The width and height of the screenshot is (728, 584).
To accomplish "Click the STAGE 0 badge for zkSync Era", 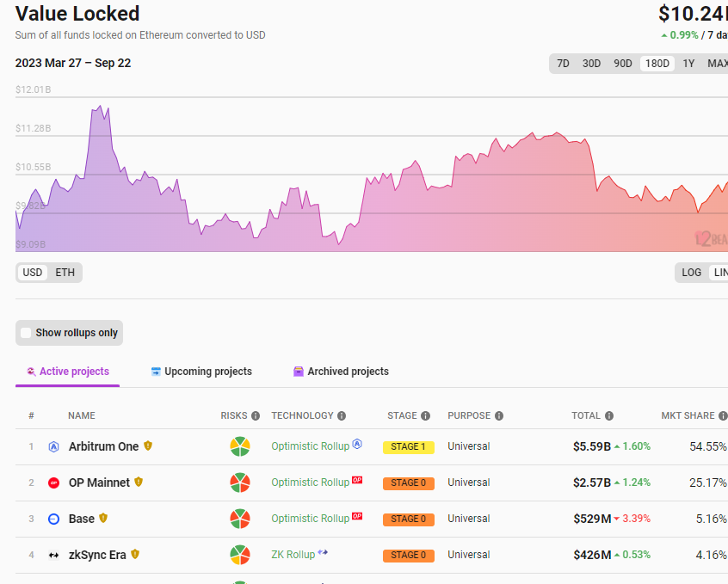I will (409, 556).
